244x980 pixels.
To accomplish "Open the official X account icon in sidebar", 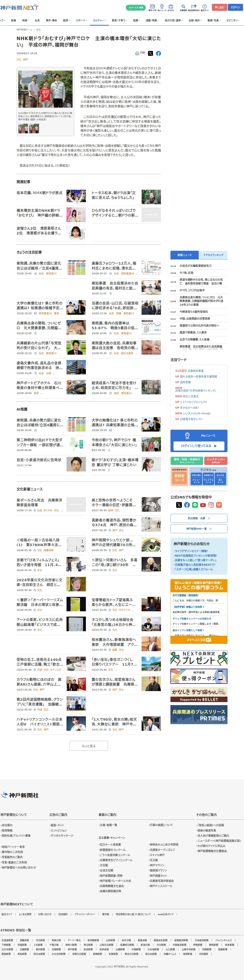I will 179,505.
